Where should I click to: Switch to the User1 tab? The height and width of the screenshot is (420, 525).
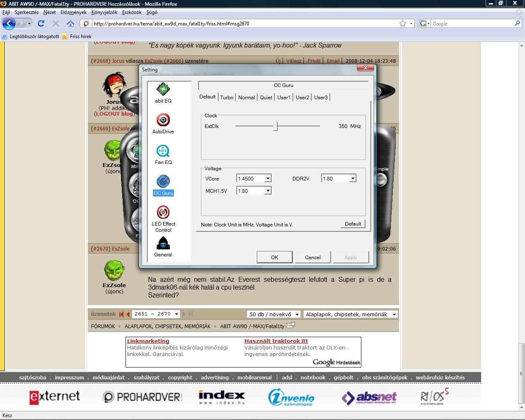284,98
